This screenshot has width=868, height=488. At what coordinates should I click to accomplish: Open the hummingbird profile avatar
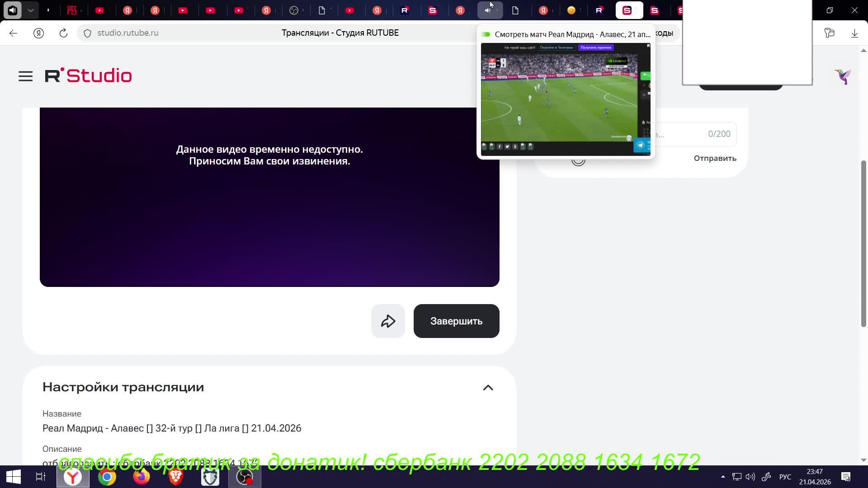pyautogui.click(x=843, y=76)
